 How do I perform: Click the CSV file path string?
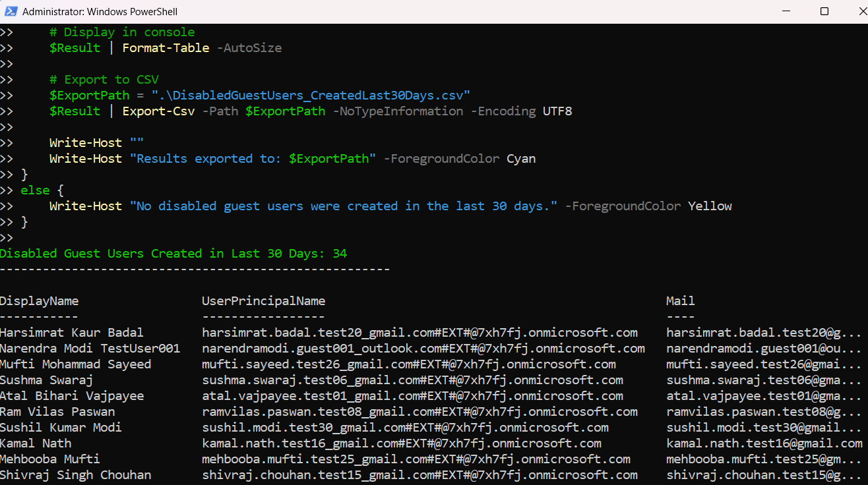310,96
